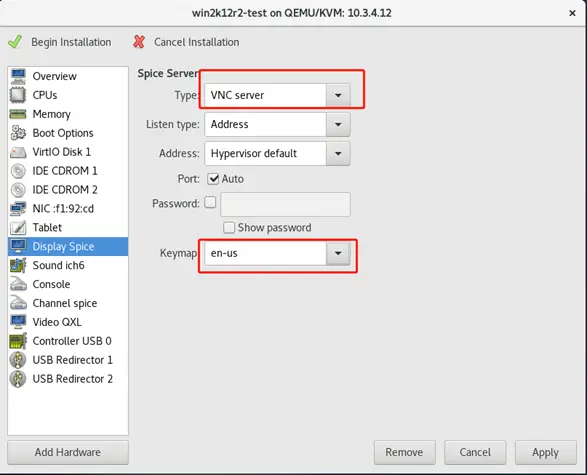Click the Sound ich6 card icon
The height and width of the screenshot is (475, 587).
click(18, 265)
